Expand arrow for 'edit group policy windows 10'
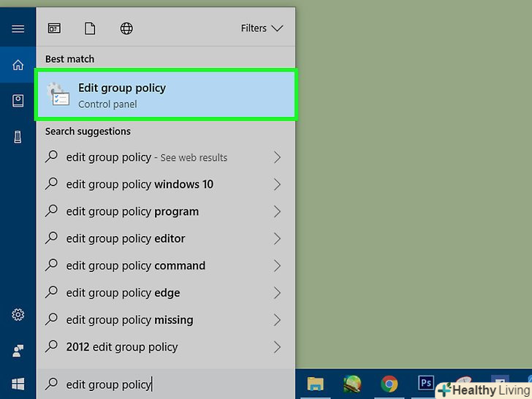The width and height of the screenshot is (532, 399). tap(277, 184)
